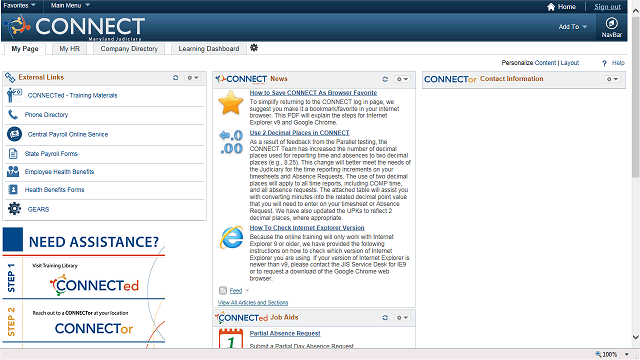This screenshot has width=640, height=360.
Task: Click the RSS feed icon
Action: [223, 291]
